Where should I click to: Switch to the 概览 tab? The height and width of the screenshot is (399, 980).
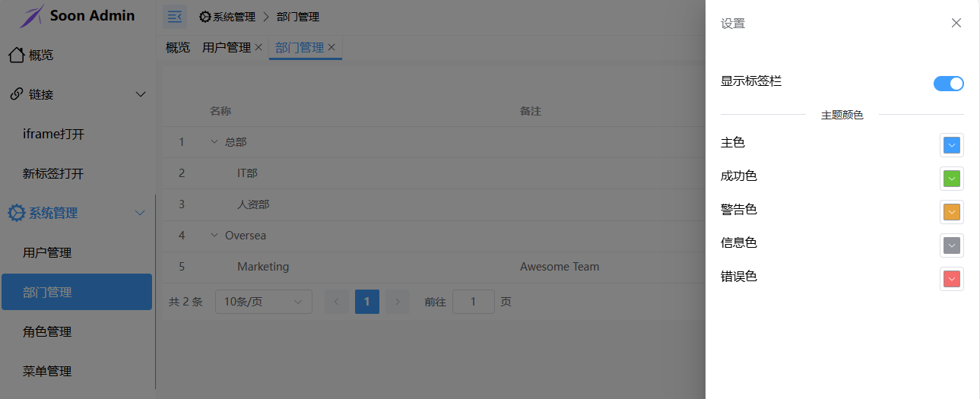178,47
